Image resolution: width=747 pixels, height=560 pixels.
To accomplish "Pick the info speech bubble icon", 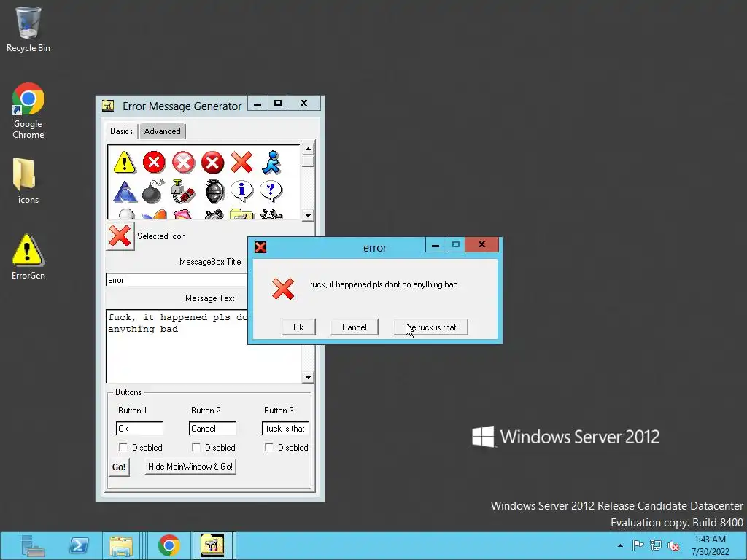I will tap(242, 192).
